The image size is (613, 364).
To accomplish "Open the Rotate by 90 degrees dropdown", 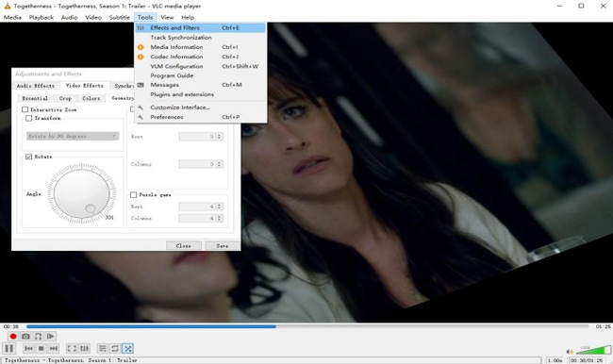I will (x=73, y=136).
